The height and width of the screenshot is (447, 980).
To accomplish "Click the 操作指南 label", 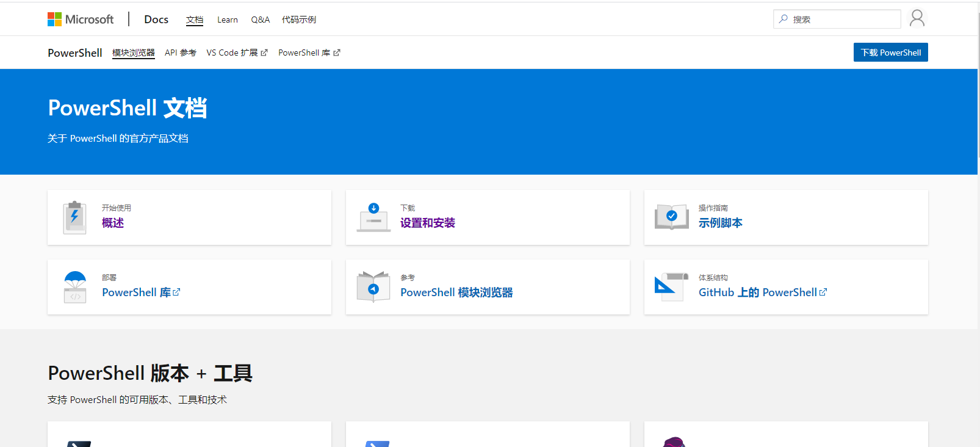I will [713, 208].
